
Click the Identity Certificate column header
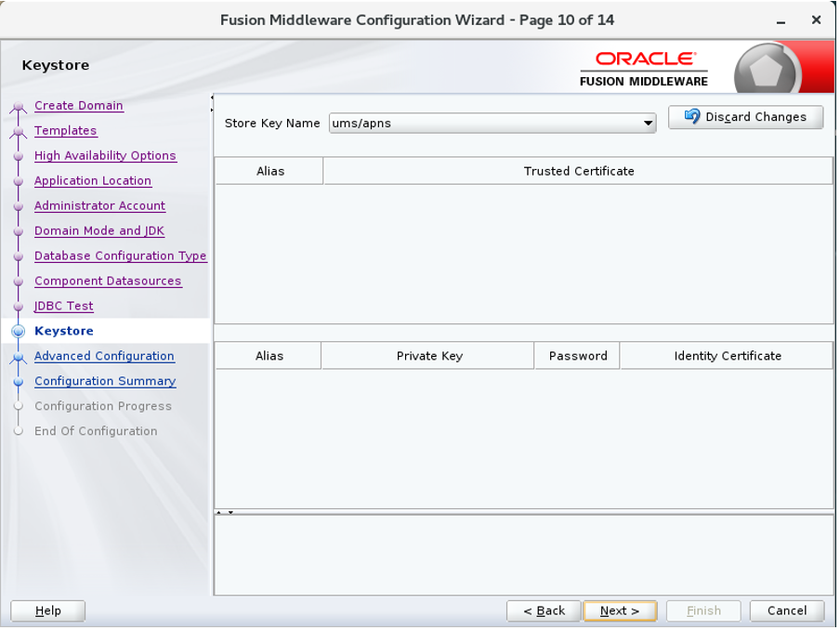click(x=727, y=356)
